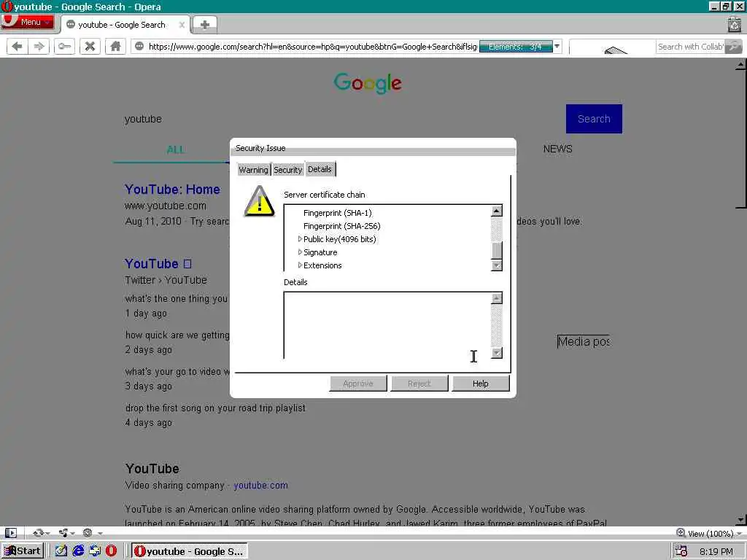Open the Opera Turbo dropdown arrow
The height and width of the screenshot is (560, 747).
(x=100, y=533)
